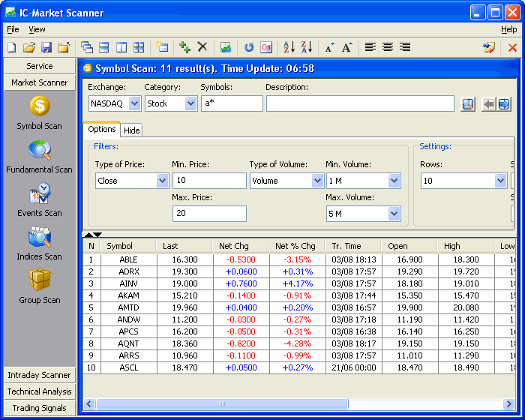
Task: Click the scrollbar right arrow
Action: coord(508,404)
